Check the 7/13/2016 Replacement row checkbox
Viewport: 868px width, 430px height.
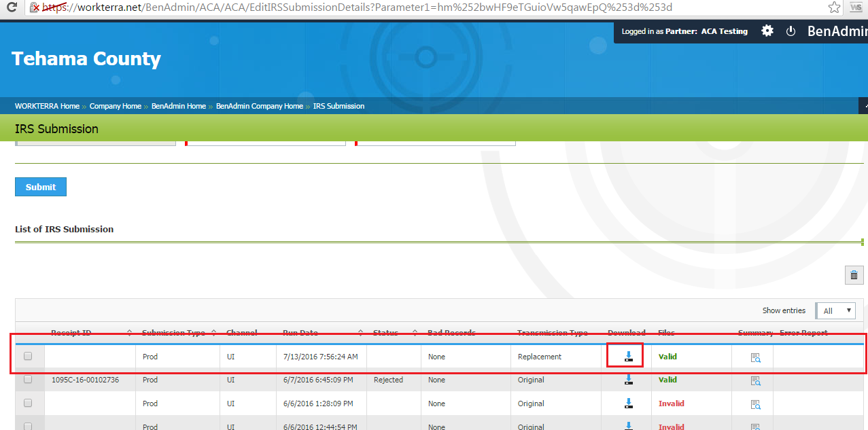pos(28,356)
